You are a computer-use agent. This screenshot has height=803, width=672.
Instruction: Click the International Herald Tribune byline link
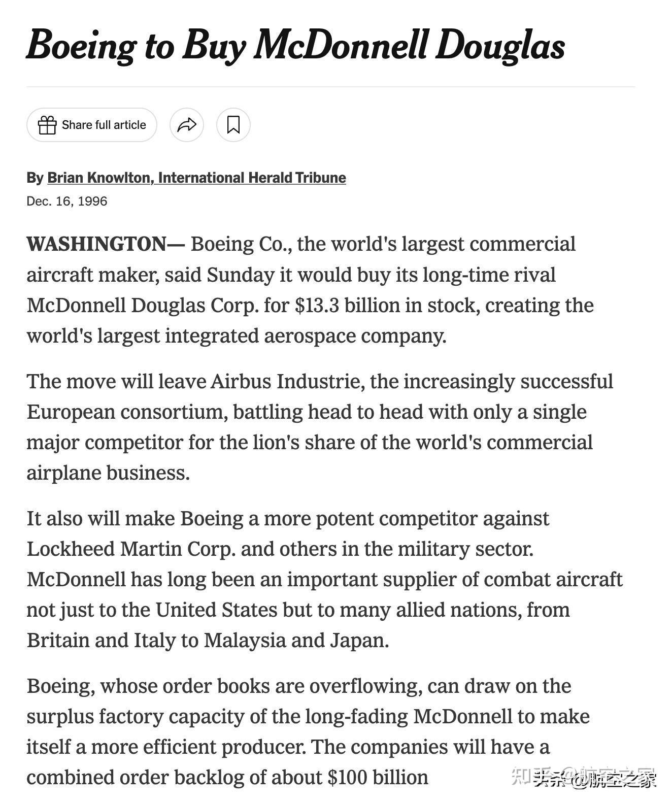pos(252,178)
